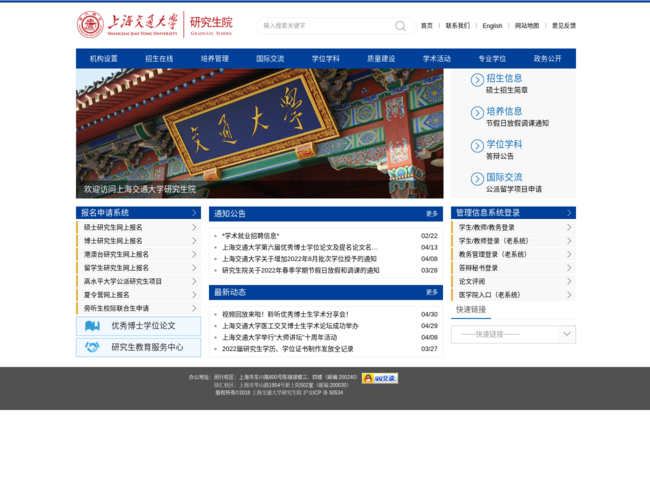Open 研究生教育服务中心 banner button

click(x=138, y=347)
